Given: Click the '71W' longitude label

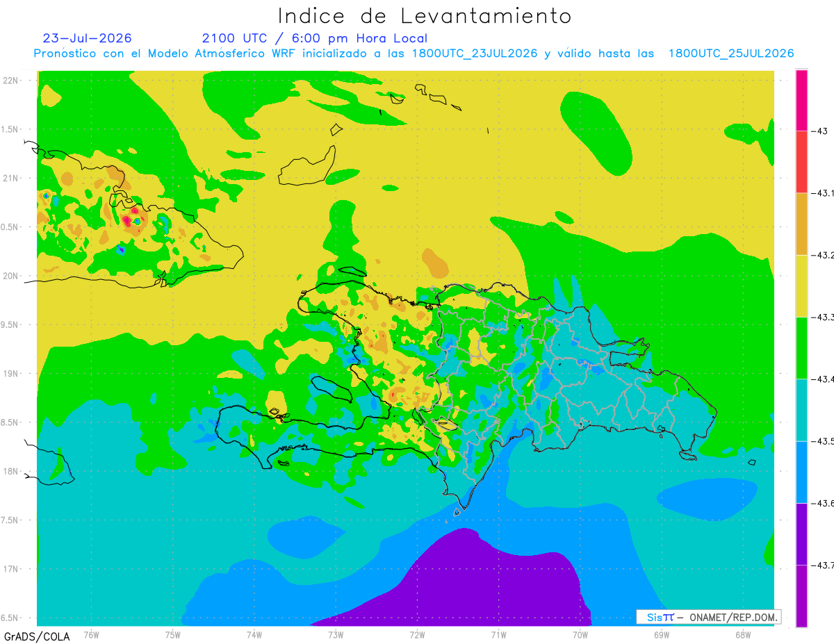Looking at the screenshot, I should click(498, 634).
